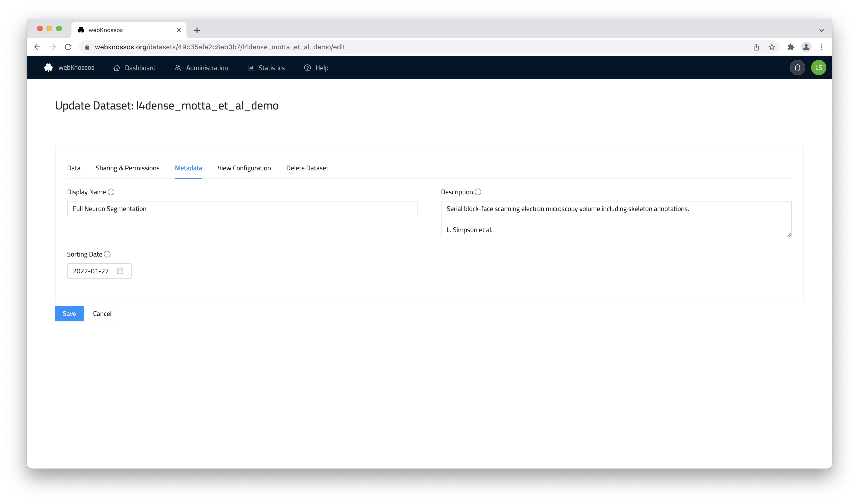Click the Statistics chart icon
The height and width of the screenshot is (504, 859).
[x=250, y=68]
